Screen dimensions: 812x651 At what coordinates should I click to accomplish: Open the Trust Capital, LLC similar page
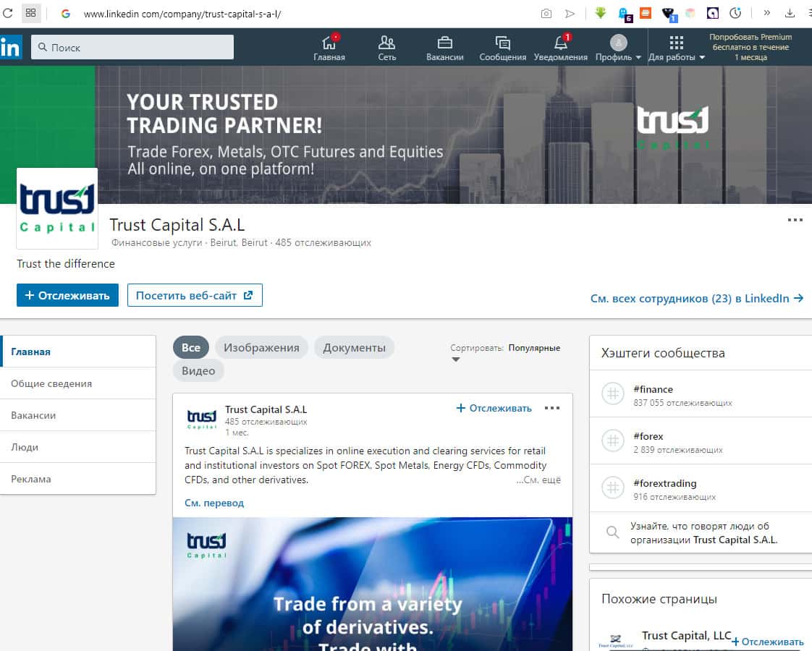[686, 636]
